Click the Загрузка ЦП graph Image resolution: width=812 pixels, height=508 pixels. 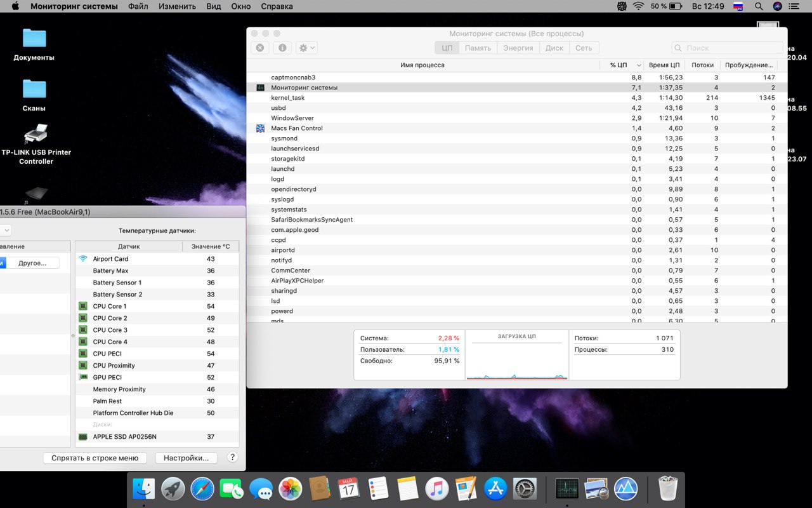(517, 356)
